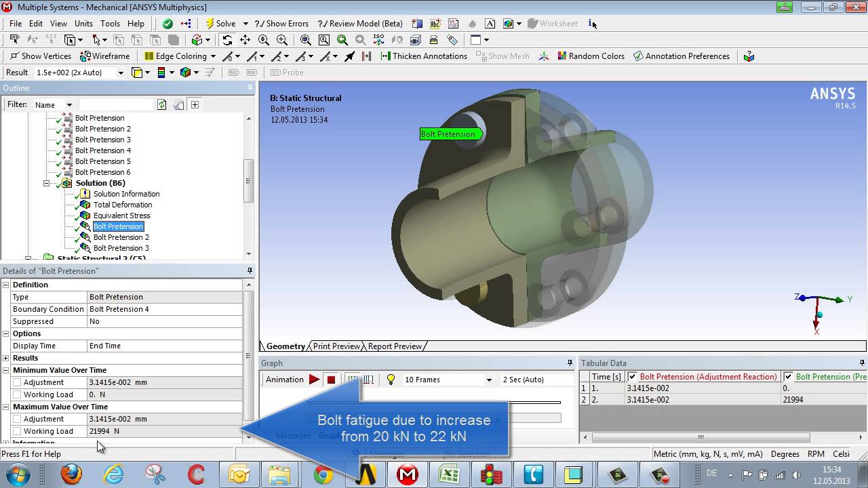Click refresh icon next to Outline filter field
The height and width of the screenshot is (488, 868).
161,104
